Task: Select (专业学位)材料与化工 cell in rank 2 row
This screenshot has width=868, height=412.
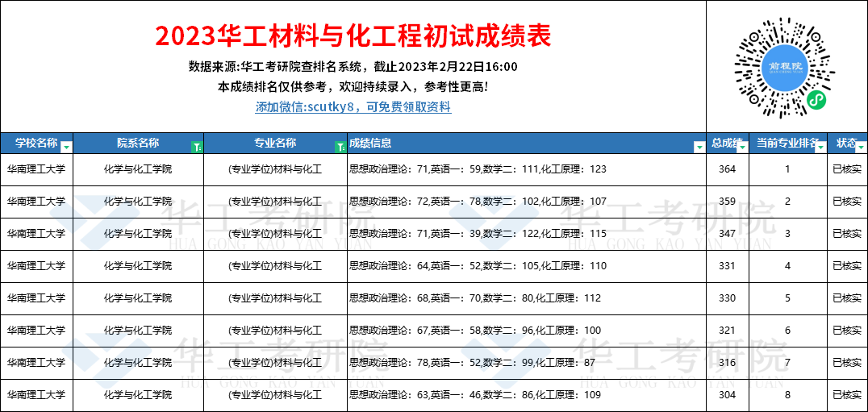Action: 275,202
